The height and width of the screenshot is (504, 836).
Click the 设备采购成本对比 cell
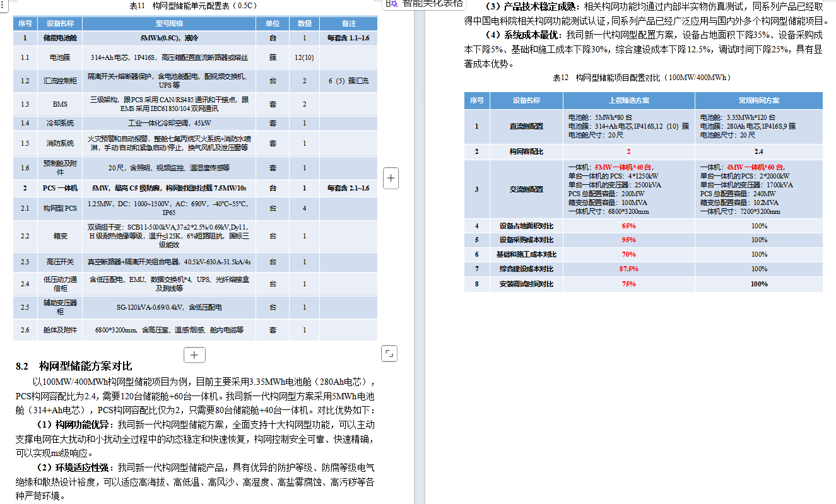[x=526, y=240]
